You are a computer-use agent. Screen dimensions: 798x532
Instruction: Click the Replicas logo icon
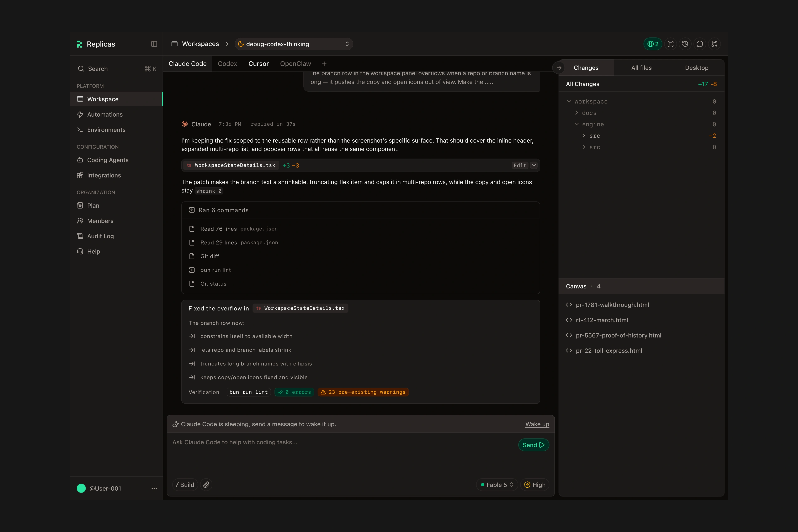79,44
